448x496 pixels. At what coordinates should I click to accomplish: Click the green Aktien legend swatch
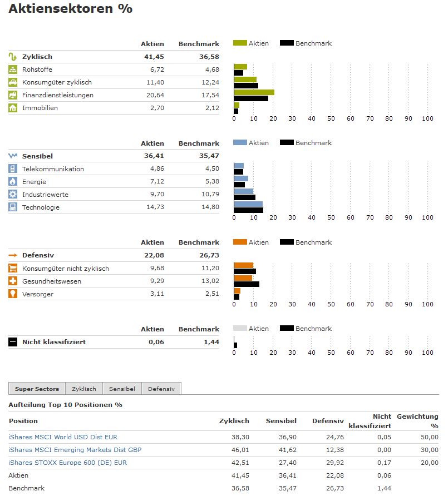coord(240,43)
